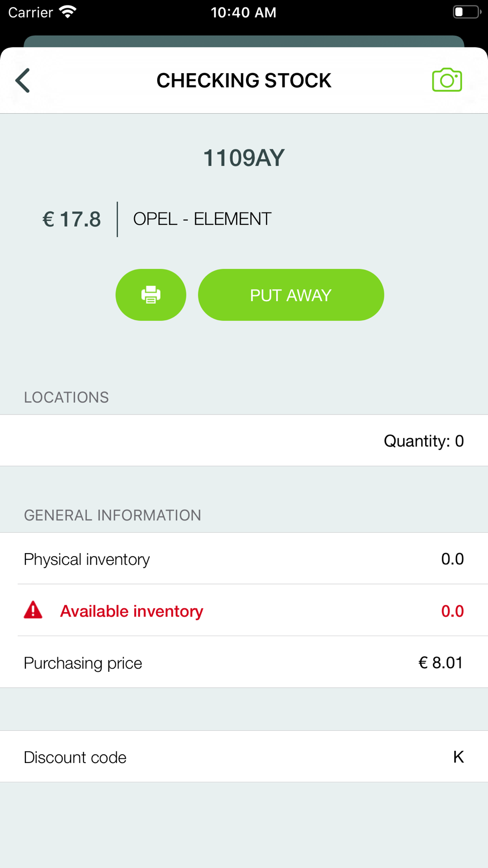This screenshot has height=868, width=488.
Task: Open the Discount code row
Action: pos(244,757)
